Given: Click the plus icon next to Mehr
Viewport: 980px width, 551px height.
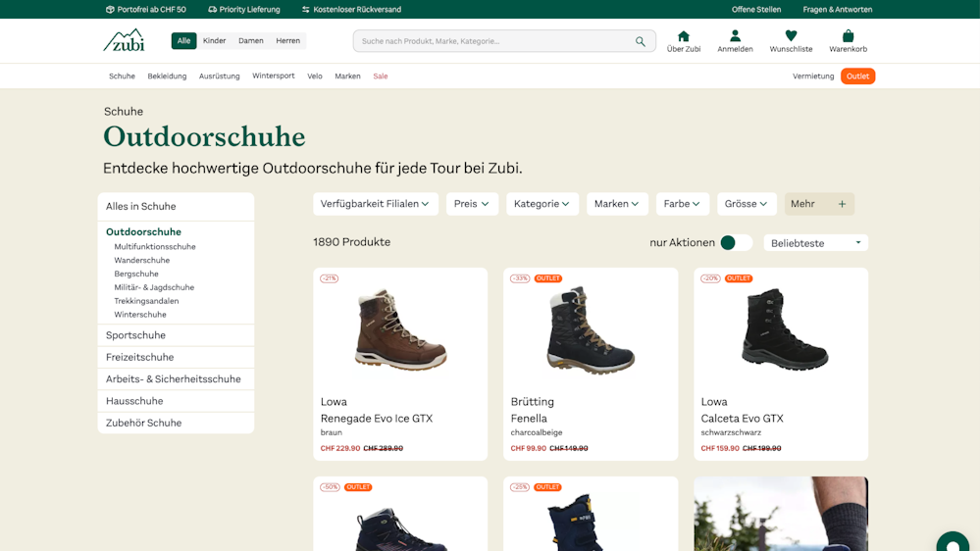Looking at the screenshot, I should [842, 204].
